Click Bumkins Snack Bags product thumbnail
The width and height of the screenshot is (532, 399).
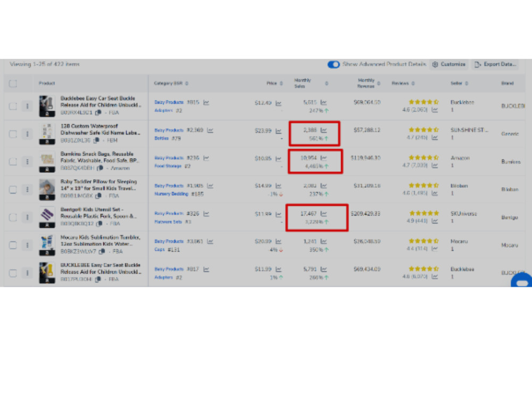[x=47, y=162]
